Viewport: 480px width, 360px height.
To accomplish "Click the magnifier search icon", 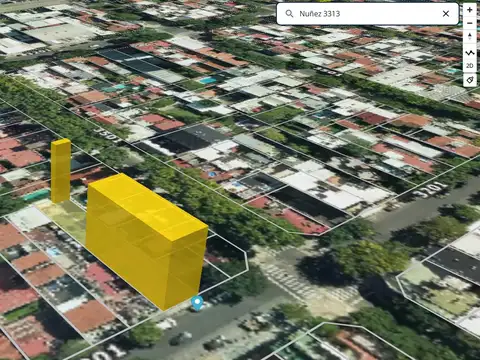I will (289, 14).
